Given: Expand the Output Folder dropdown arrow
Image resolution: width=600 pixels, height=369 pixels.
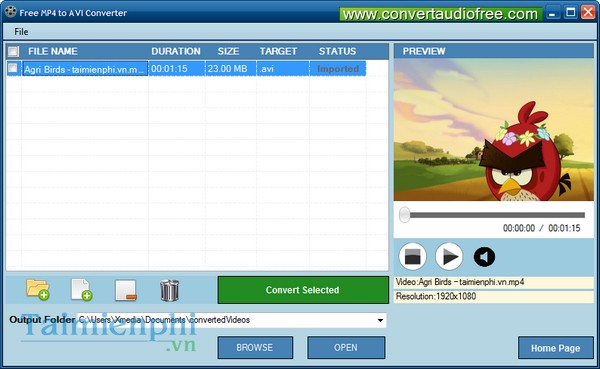Looking at the screenshot, I should coord(380,320).
